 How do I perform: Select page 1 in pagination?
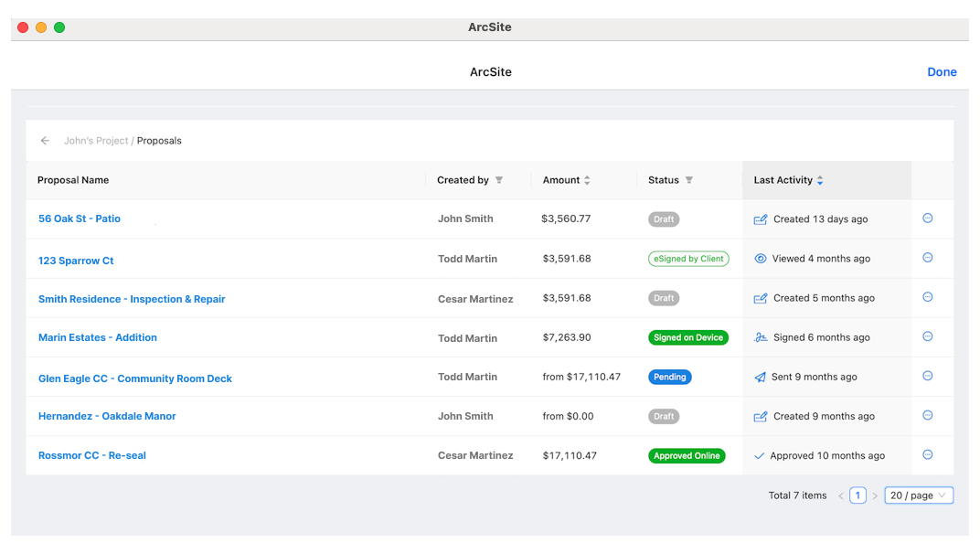click(x=857, y=495)
